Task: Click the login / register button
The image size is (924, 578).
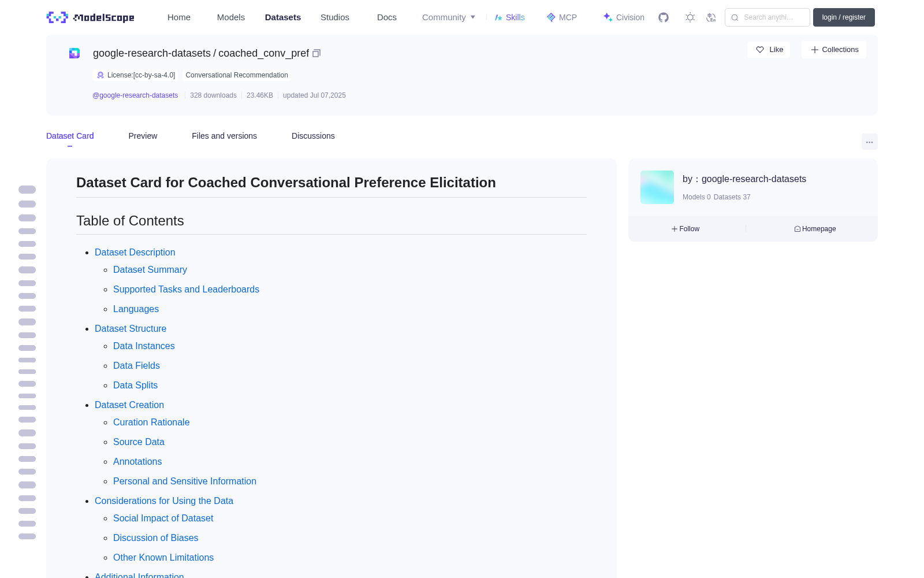Action: point(844,17)
